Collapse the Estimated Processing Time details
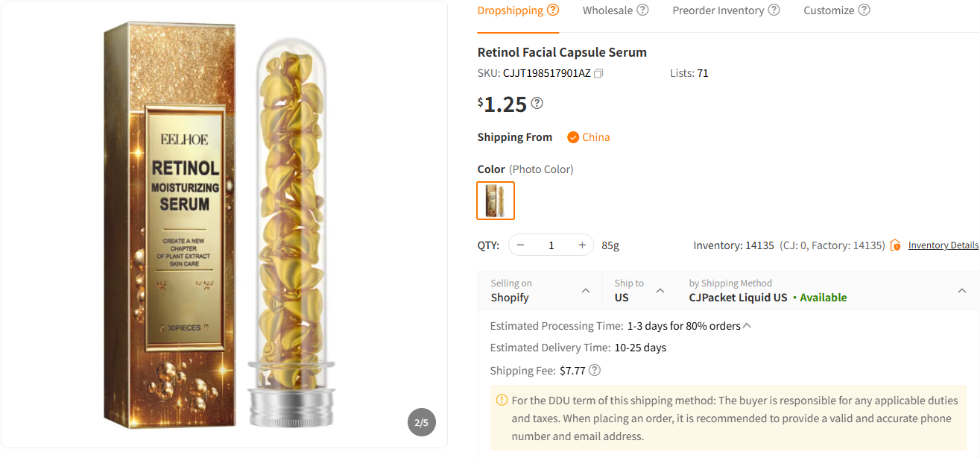 coord(747,326)
